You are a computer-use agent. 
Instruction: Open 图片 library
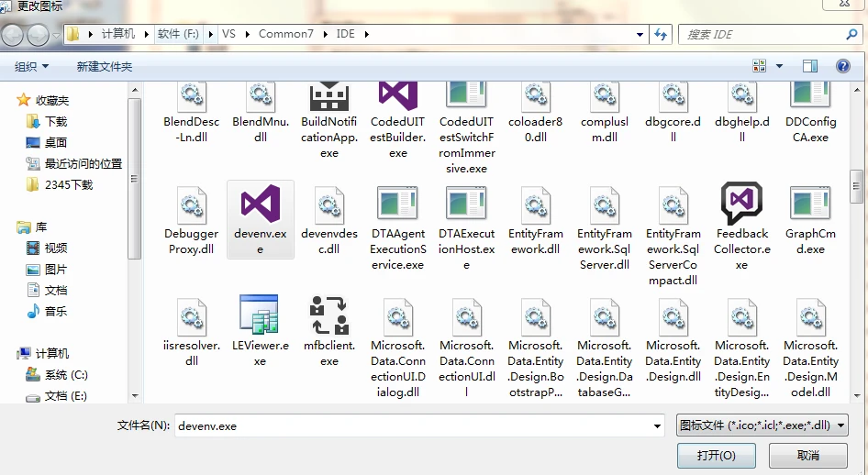(55, 270)
